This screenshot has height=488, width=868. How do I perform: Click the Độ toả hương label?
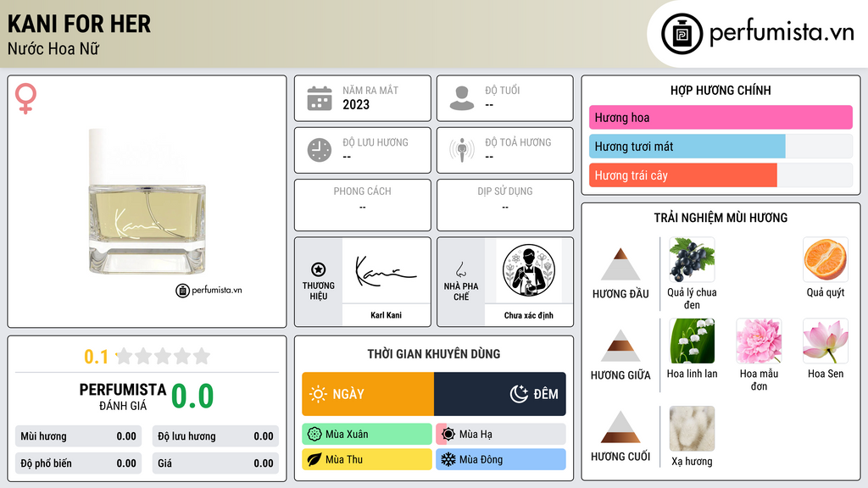tap(518, 142)
